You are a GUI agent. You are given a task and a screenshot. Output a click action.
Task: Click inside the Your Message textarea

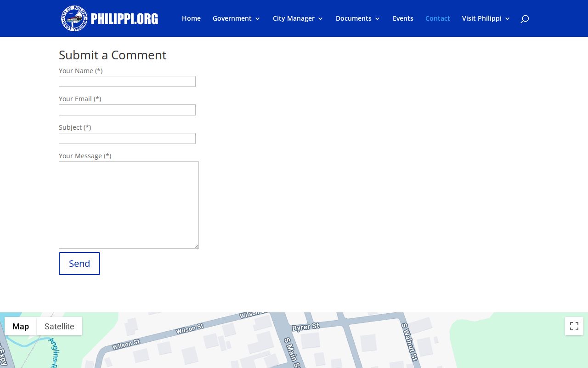129,205
